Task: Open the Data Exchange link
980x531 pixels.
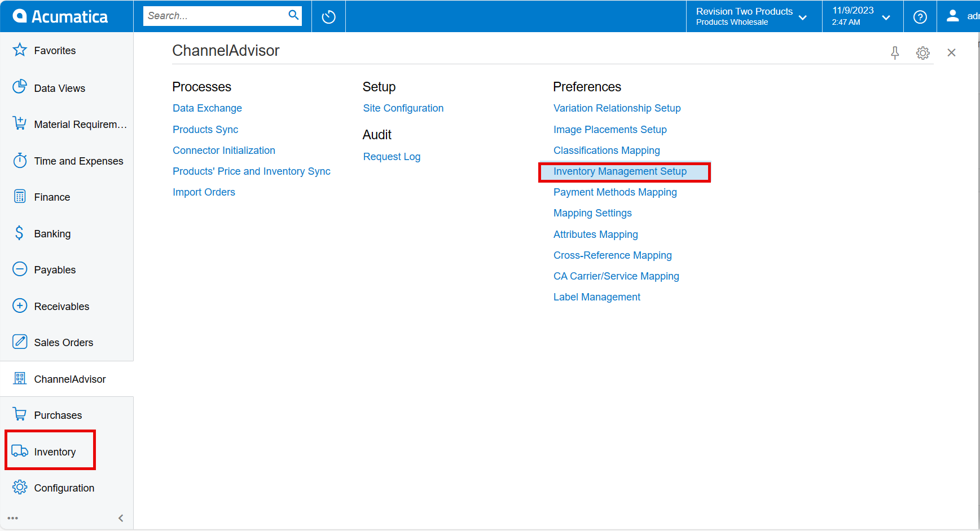Action: (x=207, y=108)
